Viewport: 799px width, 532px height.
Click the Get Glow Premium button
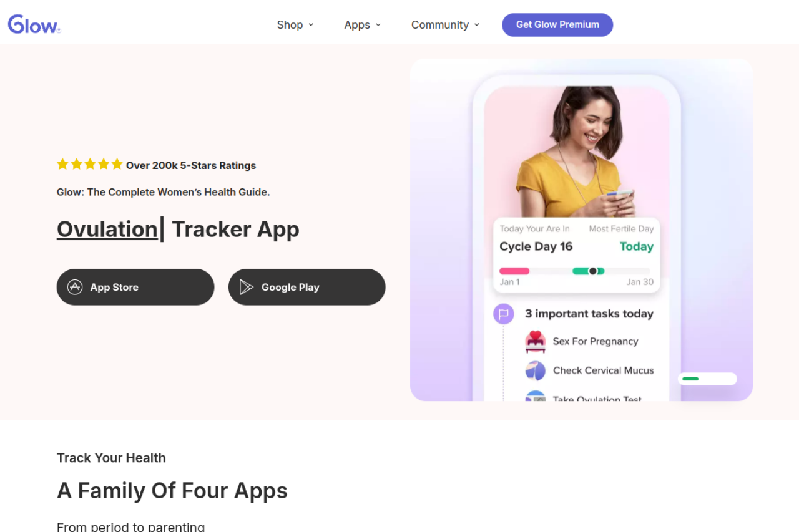557,25
